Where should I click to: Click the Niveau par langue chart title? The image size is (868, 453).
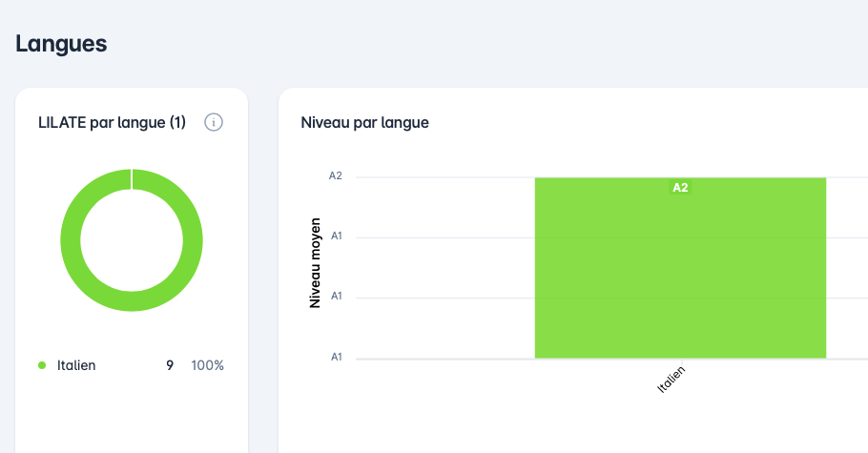[x=364, y=122]
